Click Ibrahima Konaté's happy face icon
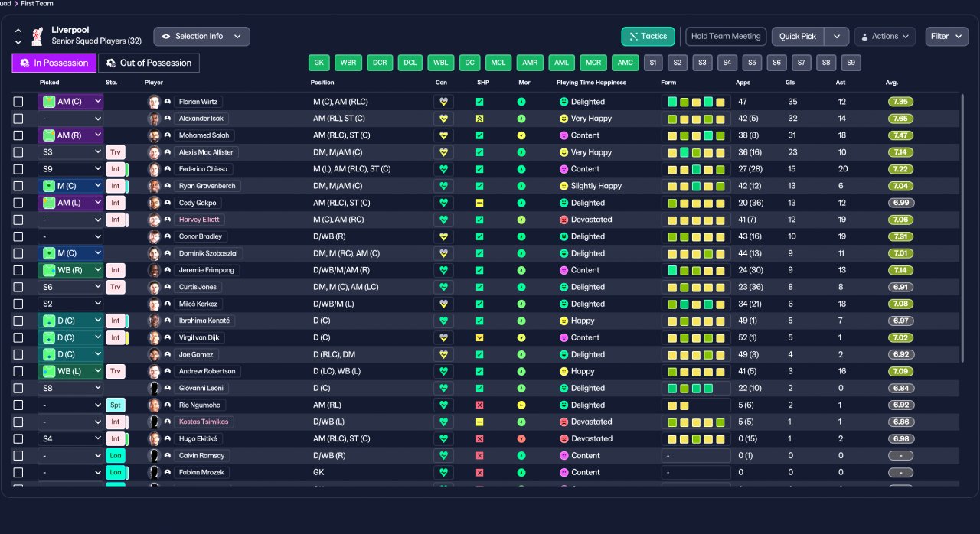980x534 pixels. [x=563, y=321]
